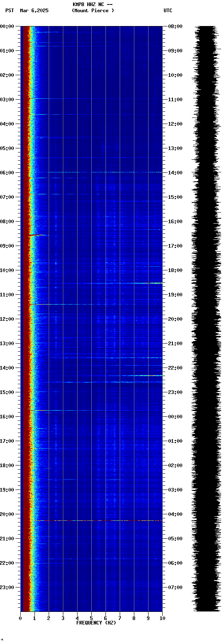This screenshot has width=224, height=644.
Task: Click the 'FREQUENCY (HZ)' axis label
Action: (x=96, y=623)
